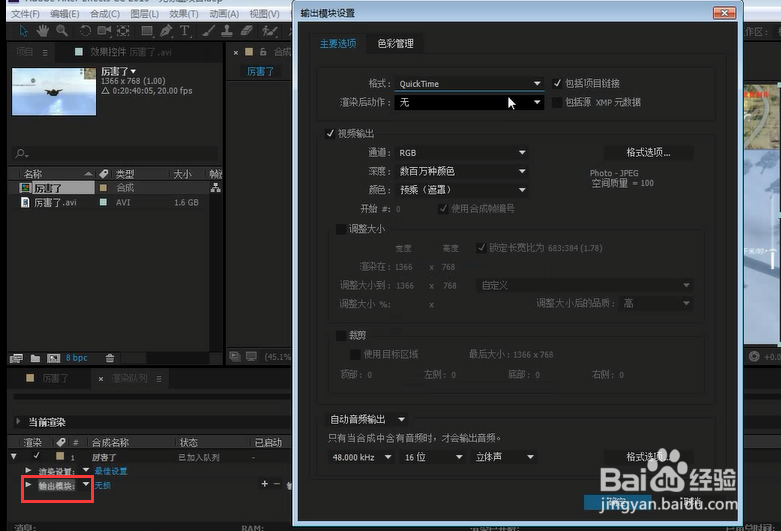Open the 渲染后动作 dropdown
The width and height of the screenshot is (781, 531).
point(469,102)
